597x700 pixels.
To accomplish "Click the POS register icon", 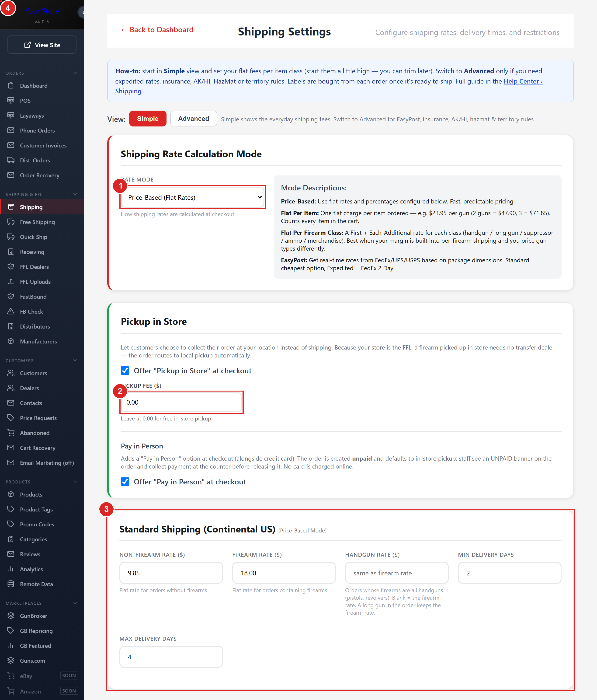I will [x=11, y=100].
